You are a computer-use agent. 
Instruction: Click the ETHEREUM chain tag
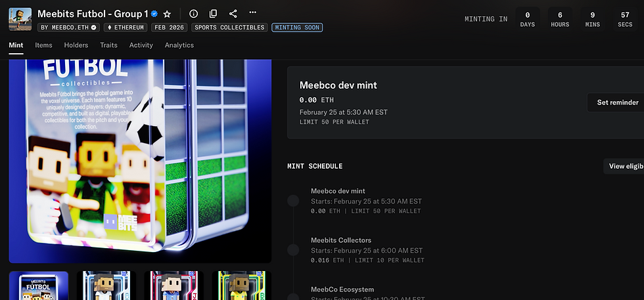click(x=126, y=28)
